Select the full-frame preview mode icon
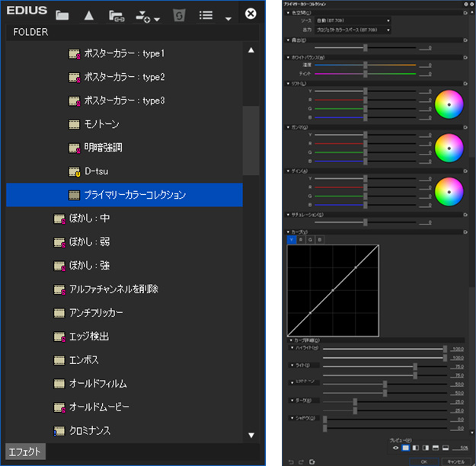This screenshot has width=476, height=466. pos(407,447)
